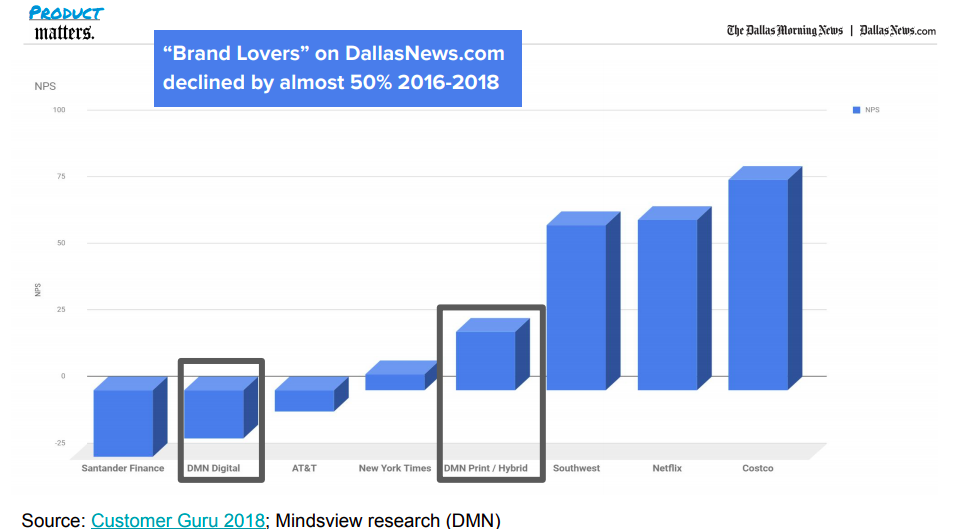
Task: Click the Santander Finance bar
Action: point(130,417)
